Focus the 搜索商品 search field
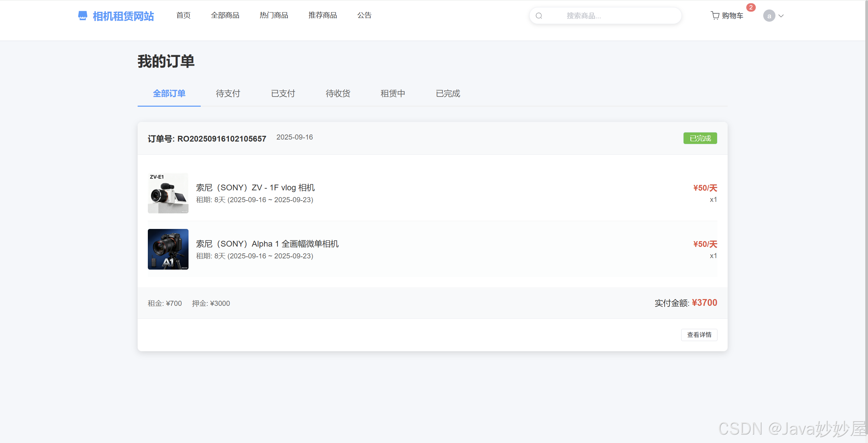Image resolution: width=868 pixels, height=443 pixels. [x=605, y=16]
